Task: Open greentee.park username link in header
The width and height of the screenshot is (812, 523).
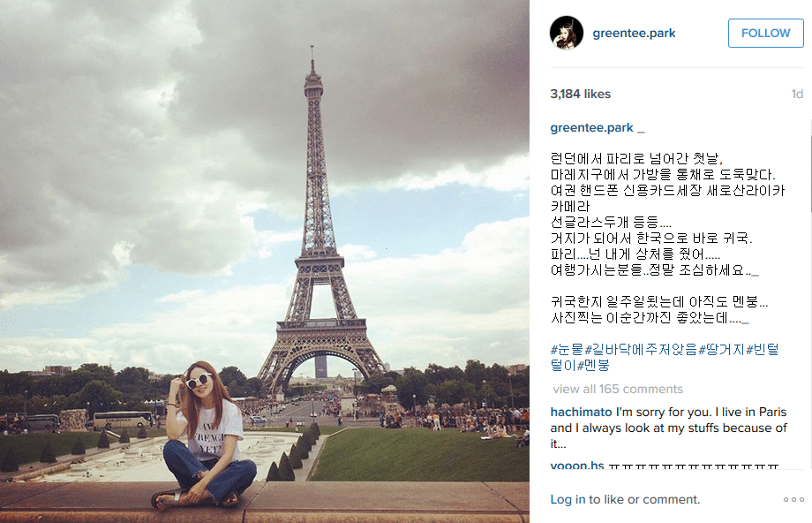Action: 634,34
